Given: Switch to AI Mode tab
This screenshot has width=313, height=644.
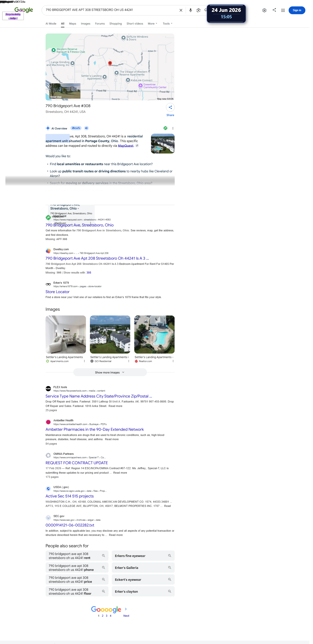Looking at the screenshot, I should click(x=52, y=24).
